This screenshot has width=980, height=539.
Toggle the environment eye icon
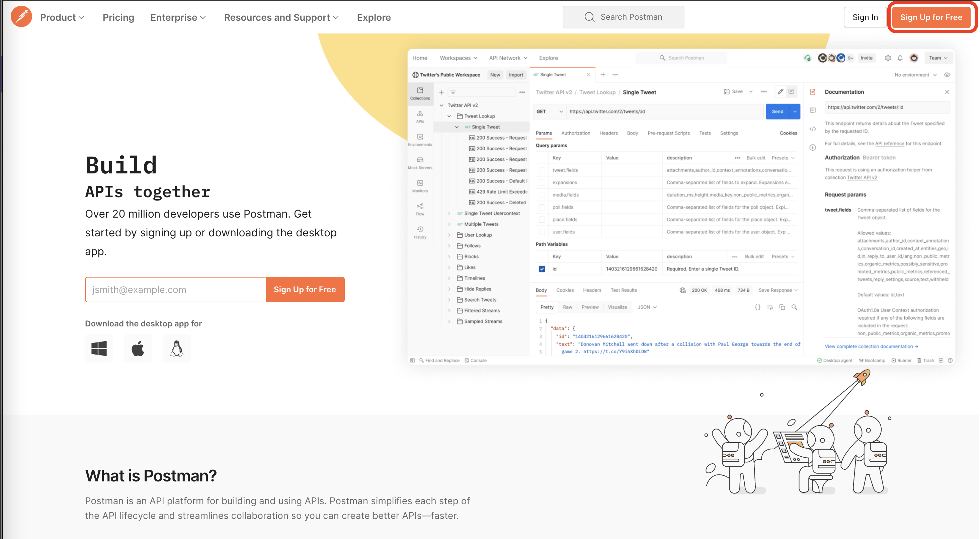(947, 75)
